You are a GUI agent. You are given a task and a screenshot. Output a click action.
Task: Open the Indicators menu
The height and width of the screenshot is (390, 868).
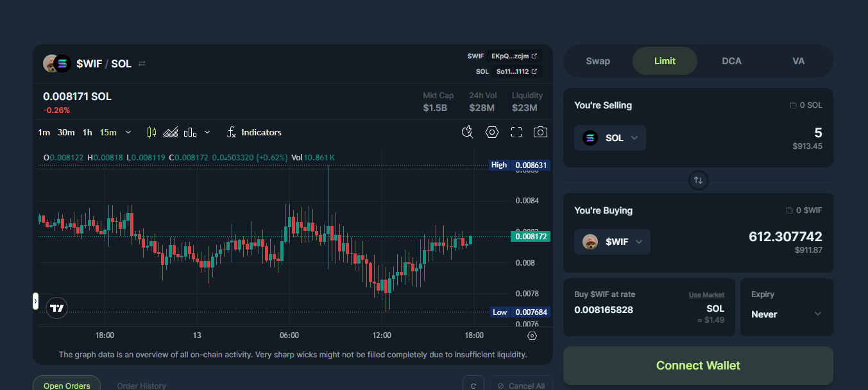254,132
